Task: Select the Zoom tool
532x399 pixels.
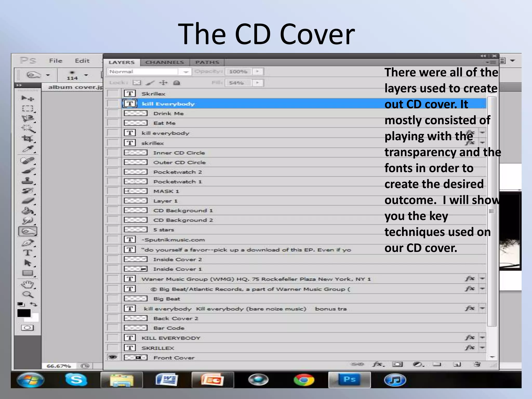Action: point(28,294)
